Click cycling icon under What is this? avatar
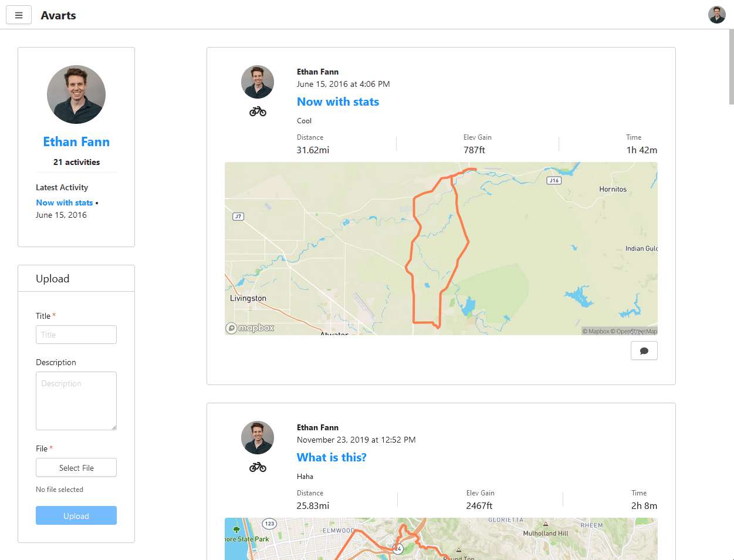Image resolution: width=734 pixels, height=560 pixels. 258,467
